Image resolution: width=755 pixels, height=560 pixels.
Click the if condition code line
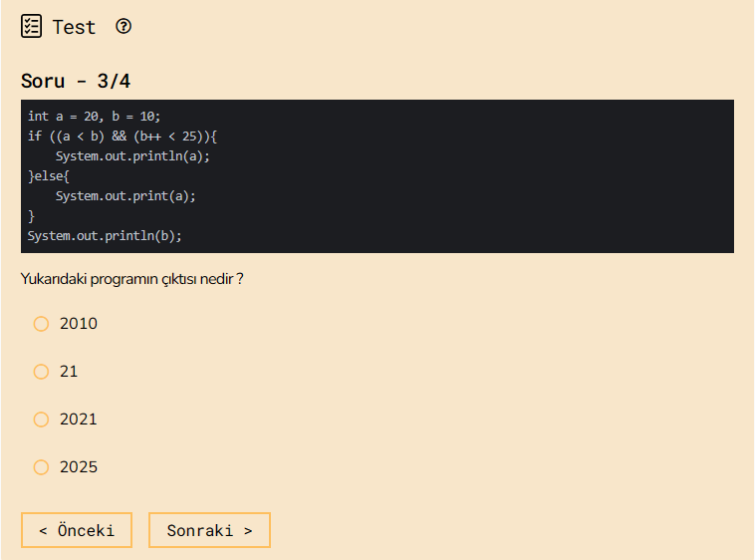tap(122, 137)
